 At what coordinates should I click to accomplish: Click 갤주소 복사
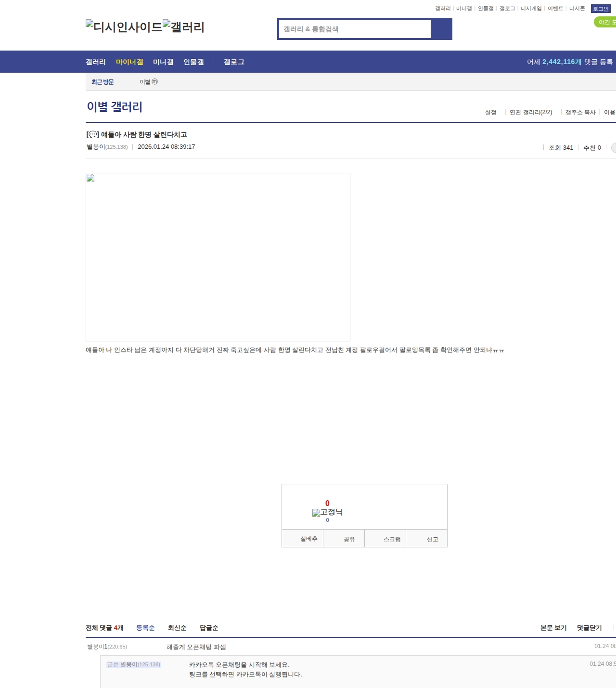580,112
